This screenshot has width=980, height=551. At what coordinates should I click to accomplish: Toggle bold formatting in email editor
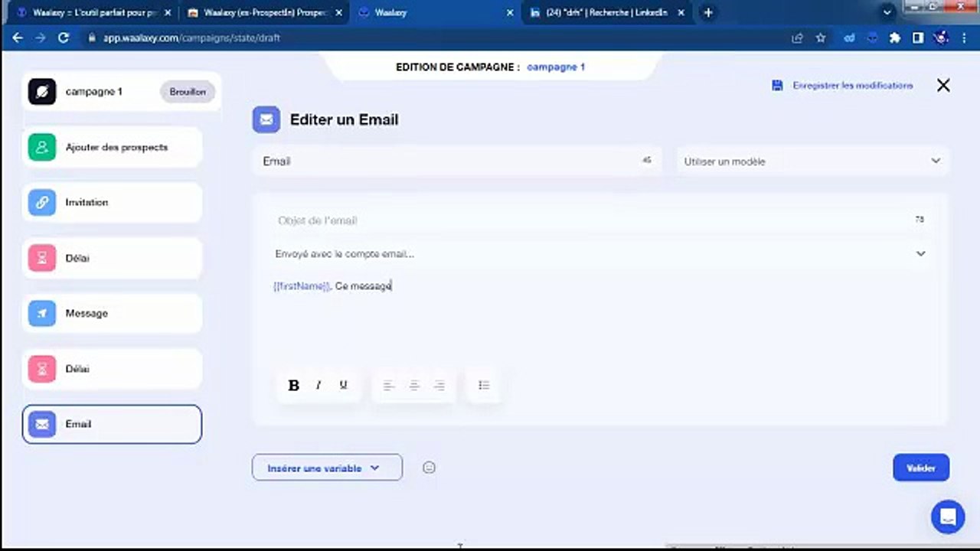click(x=293, y=385)
